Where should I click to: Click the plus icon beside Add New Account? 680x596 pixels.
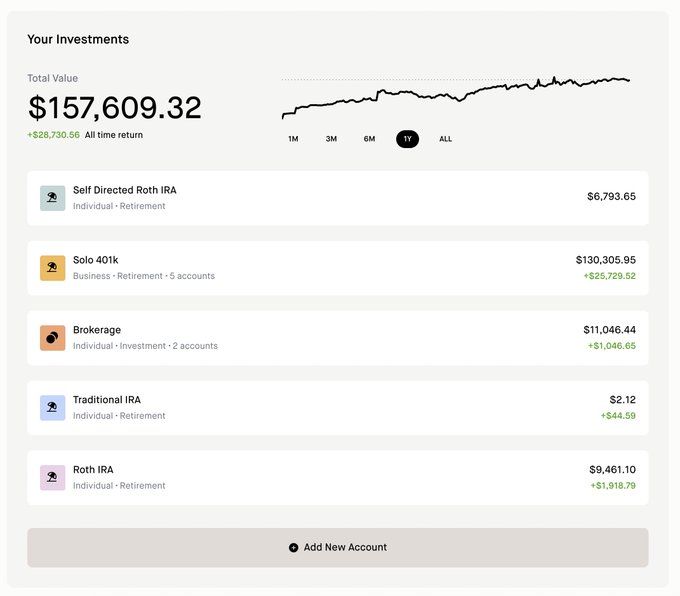pos(294,548)
